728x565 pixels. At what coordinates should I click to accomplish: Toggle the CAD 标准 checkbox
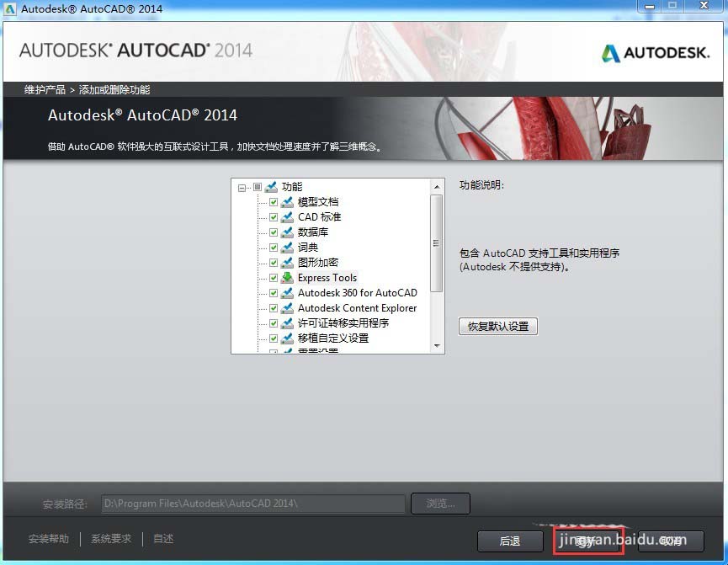point(274,217)
